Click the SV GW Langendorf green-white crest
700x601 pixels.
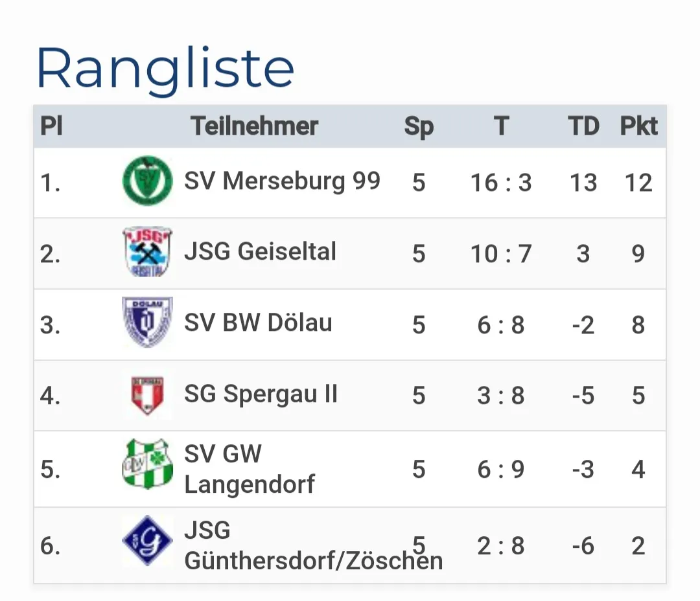coord(147,464)
